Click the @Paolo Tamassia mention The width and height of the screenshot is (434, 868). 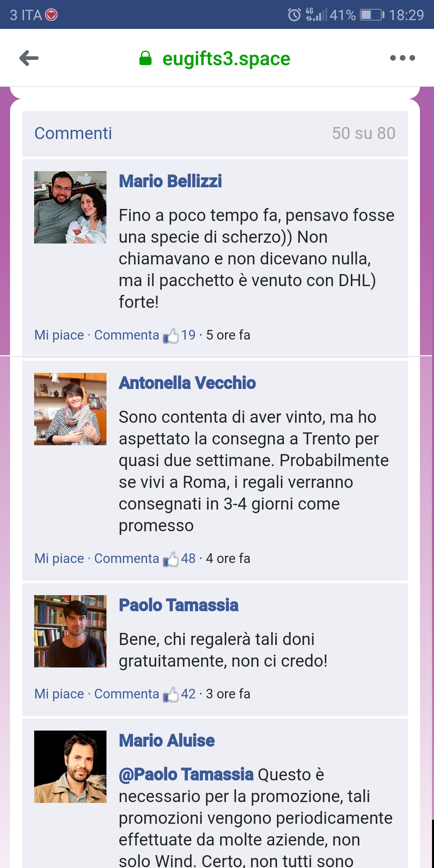186,774
